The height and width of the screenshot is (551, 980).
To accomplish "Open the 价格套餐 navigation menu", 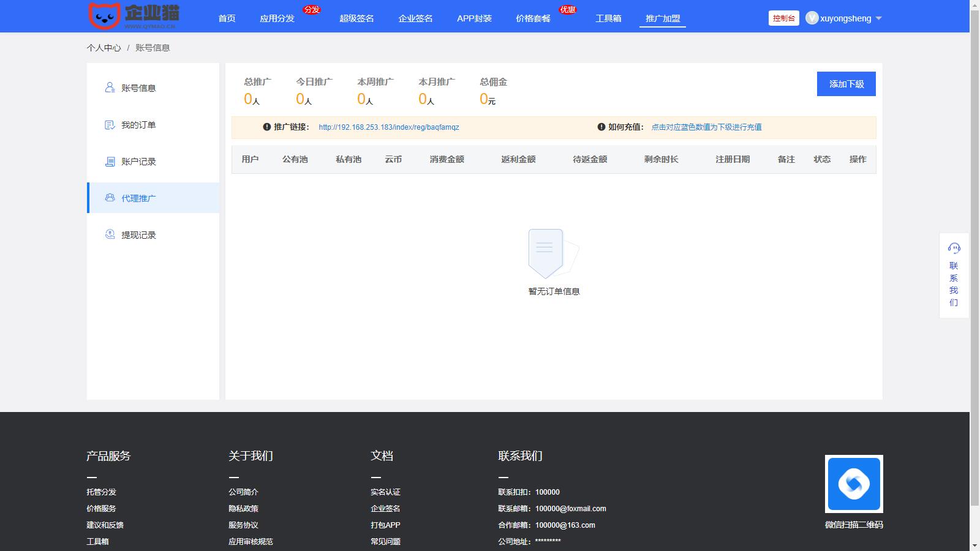I will [x=533, y=18].
